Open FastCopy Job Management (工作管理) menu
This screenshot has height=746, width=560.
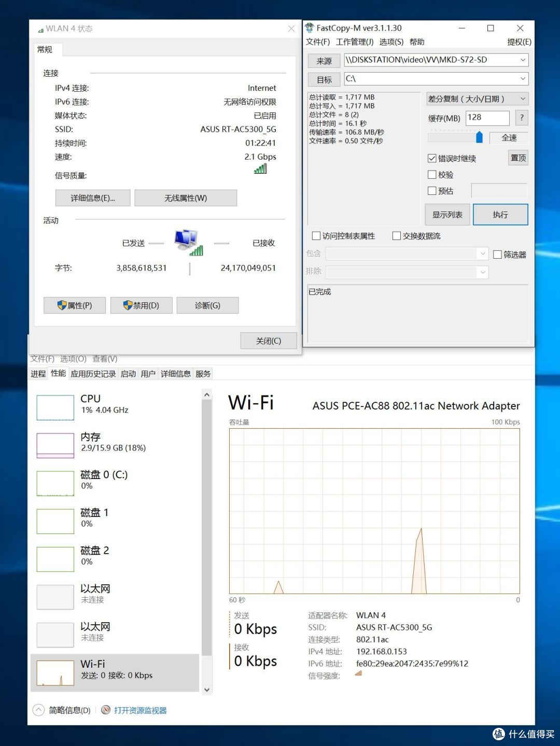tap(355, 42)
